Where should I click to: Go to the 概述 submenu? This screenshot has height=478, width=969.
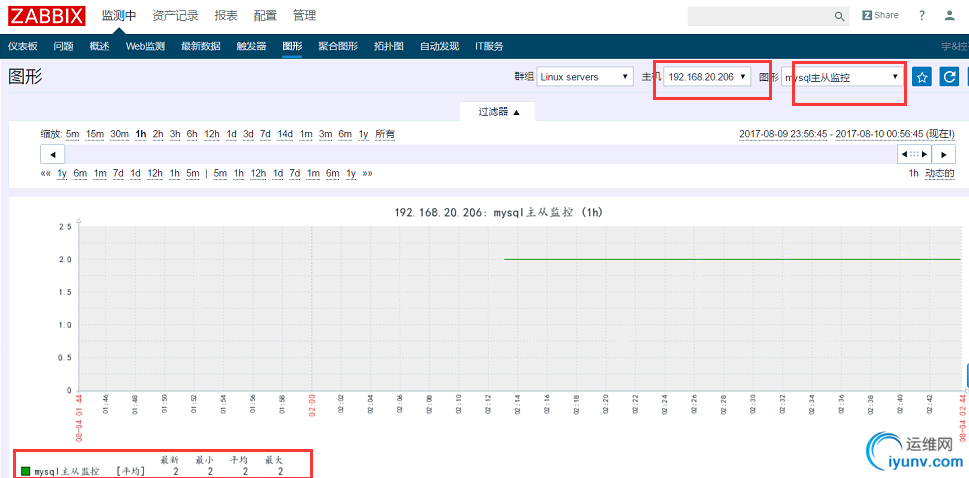pos(99,46)
